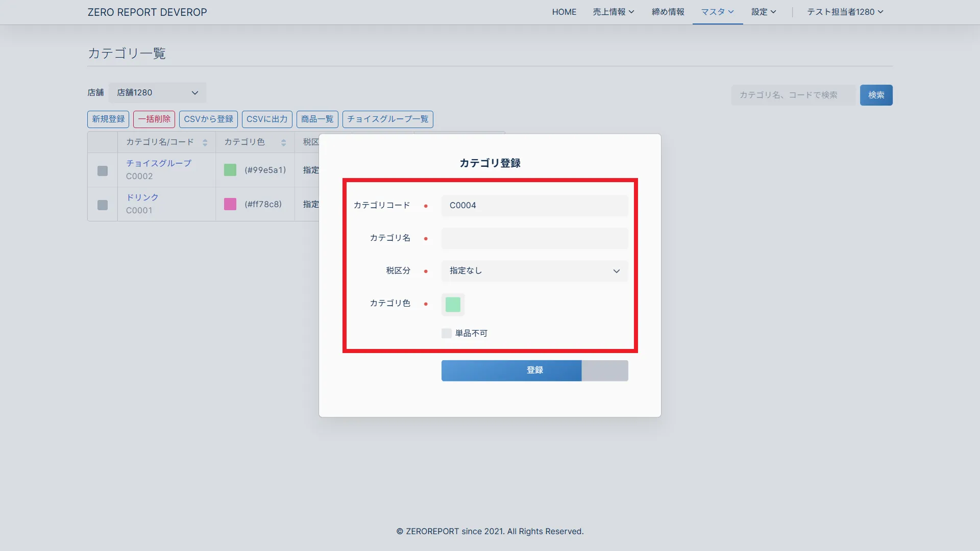The height and width of the screenshot is (551, 980).
Task: Click pink swatch in ドリンク row
Action: tap(230, 204)
